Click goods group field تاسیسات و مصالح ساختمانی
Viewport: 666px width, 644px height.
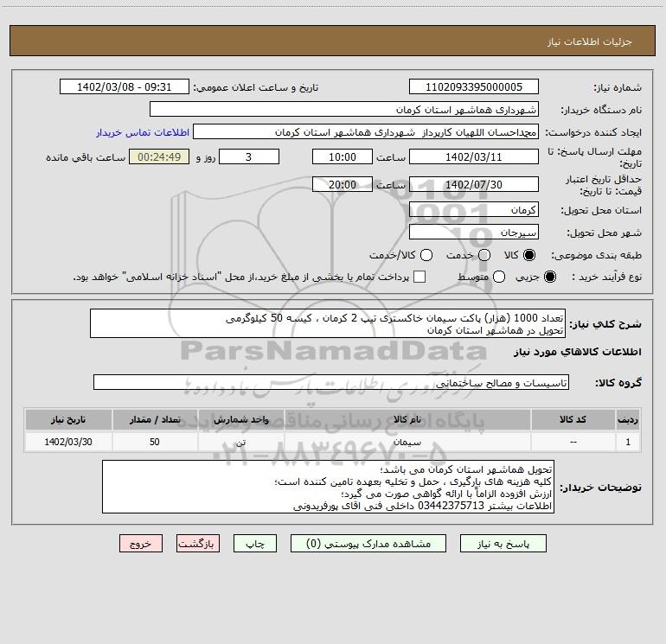[x=331, y=382]
